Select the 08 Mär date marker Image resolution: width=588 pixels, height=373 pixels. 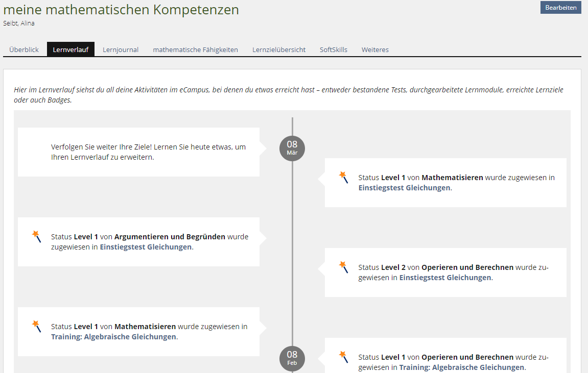tap(292, 148)
